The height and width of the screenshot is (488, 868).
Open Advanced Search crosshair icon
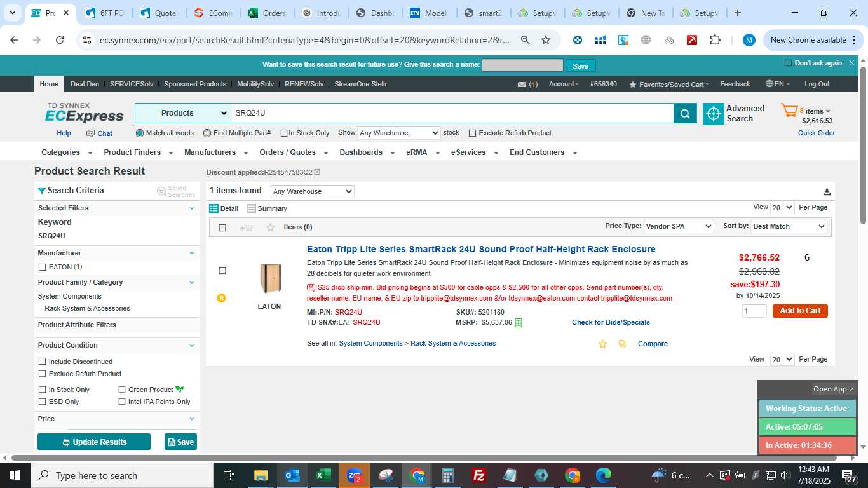(x=714, y=114)
